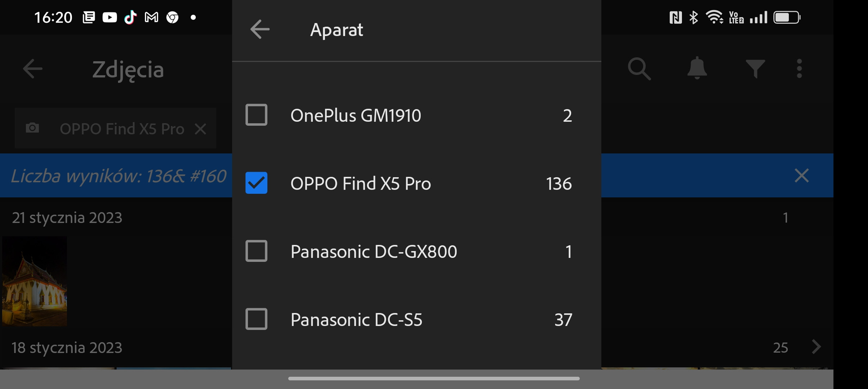
Task: Dismiss the blue results count banner
Action: point(801,176)
